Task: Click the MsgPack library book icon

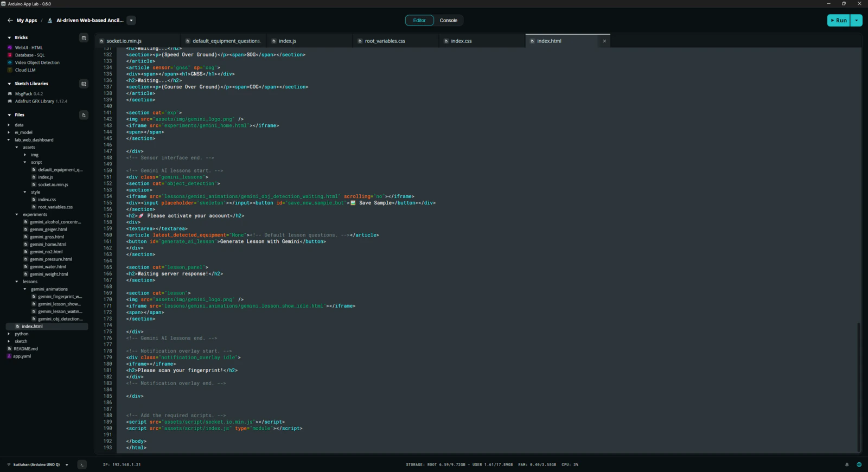Action: tap(10, 94)
